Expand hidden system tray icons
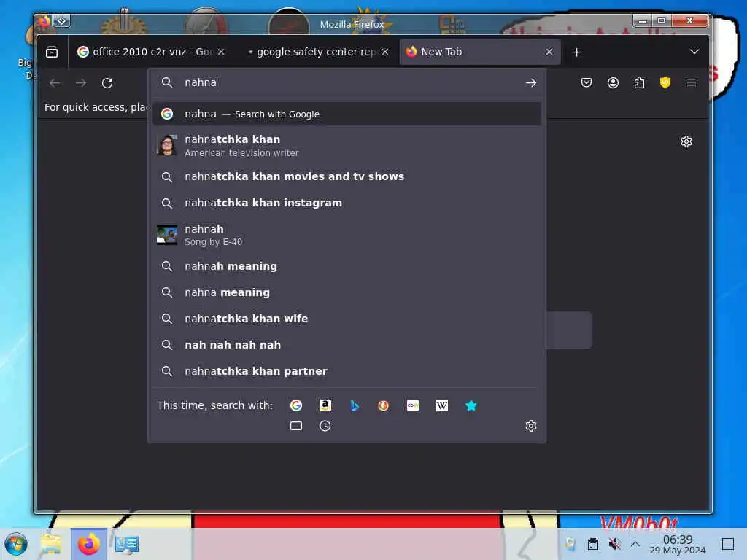 (635, 544)
